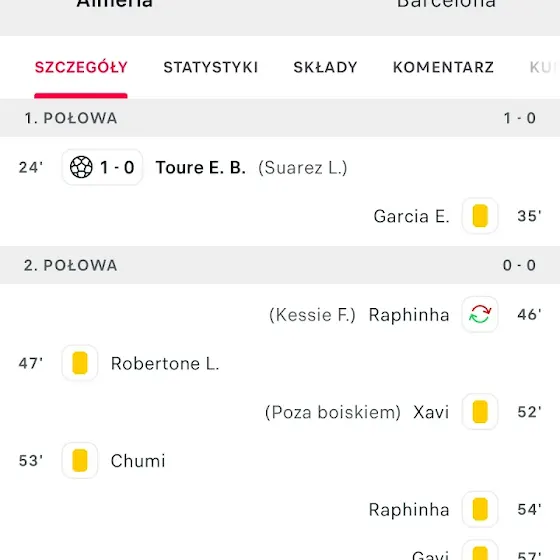Open goalscorer Toure E. B.
The height and width of the screenshot is (560, 560).
[201, 168]
